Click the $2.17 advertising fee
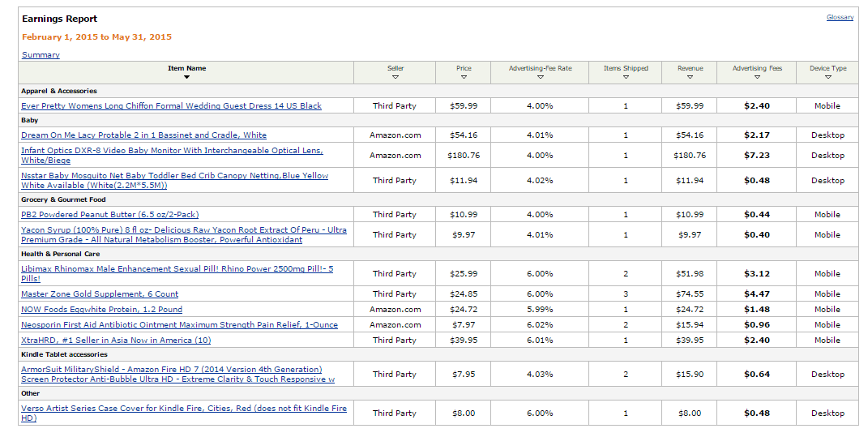Viewport: 868px width, 437px height. click(x=757, y=135)
